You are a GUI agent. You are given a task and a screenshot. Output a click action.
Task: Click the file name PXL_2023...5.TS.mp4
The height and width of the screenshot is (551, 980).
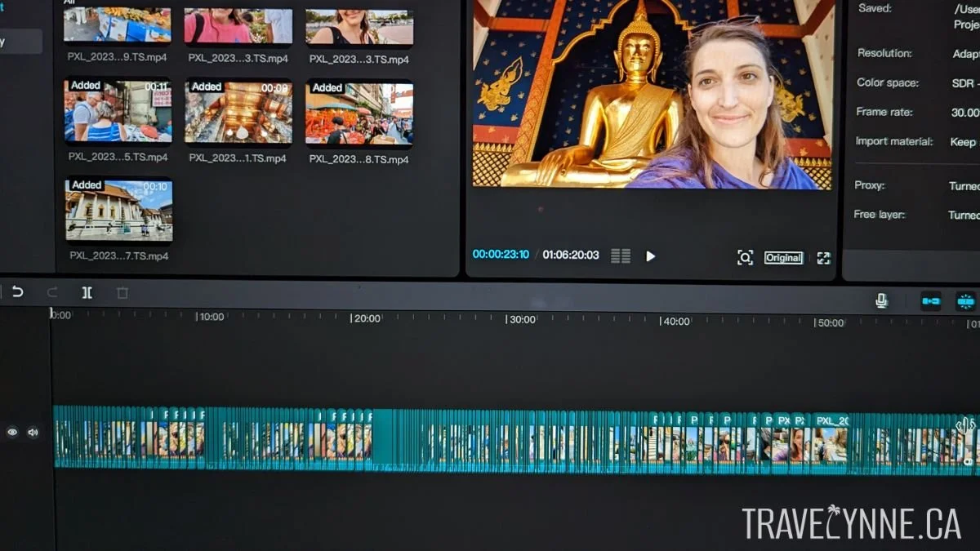118,157
